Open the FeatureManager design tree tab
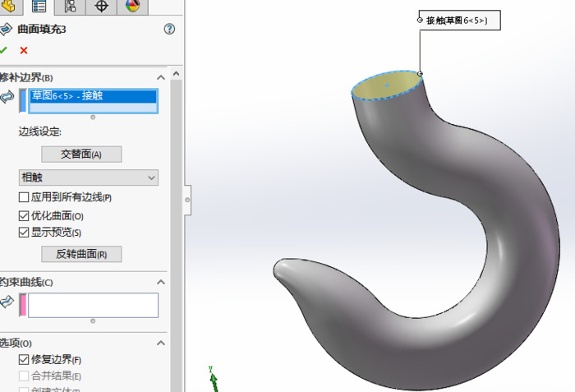575x392 pixels. pos(8,7)
